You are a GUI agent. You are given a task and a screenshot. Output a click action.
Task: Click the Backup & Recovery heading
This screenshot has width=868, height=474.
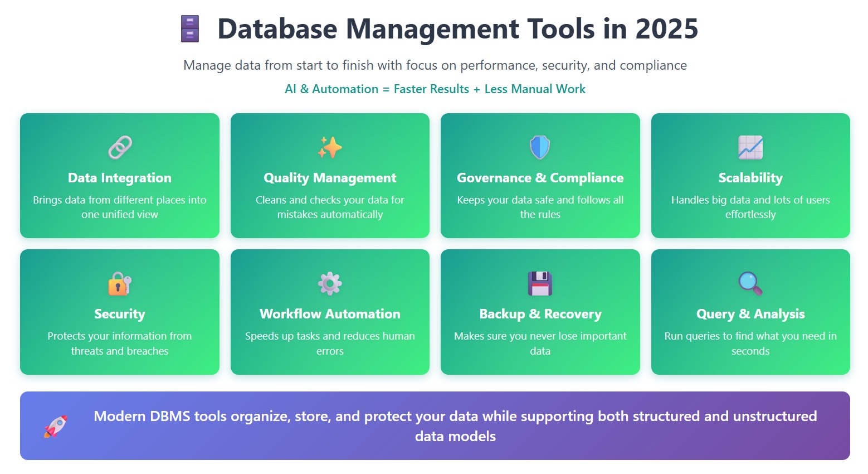[x=540, y=314]
